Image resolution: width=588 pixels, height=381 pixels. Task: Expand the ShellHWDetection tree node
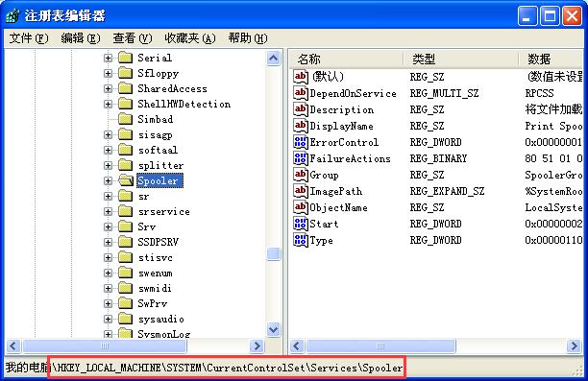point(108,104)
